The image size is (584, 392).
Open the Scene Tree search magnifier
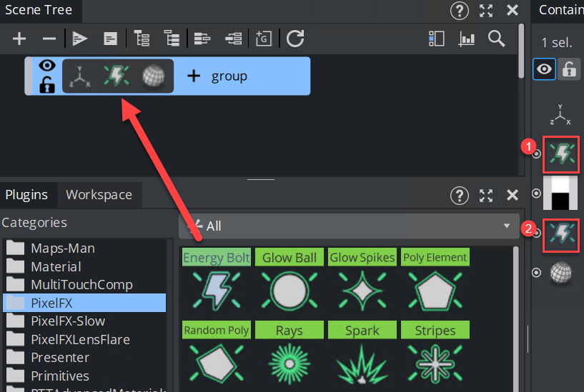pyautogui.click(x=497, y=39)
